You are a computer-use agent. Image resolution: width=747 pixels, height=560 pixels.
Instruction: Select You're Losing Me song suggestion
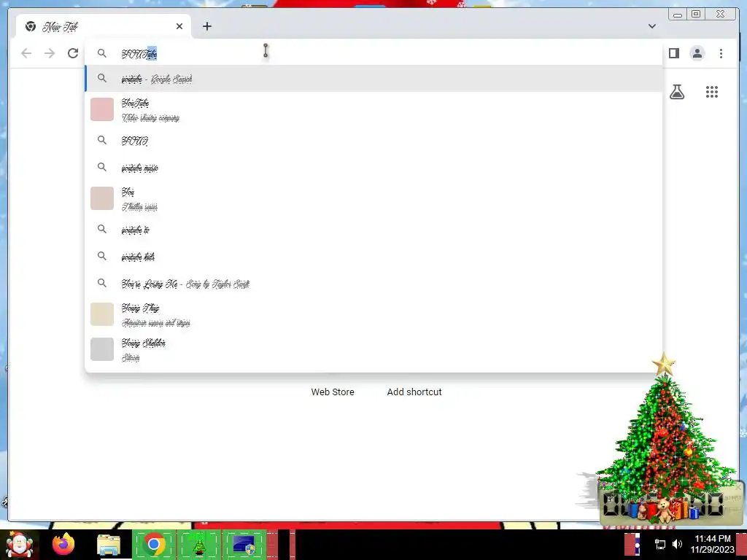click(x=373, y=284)
